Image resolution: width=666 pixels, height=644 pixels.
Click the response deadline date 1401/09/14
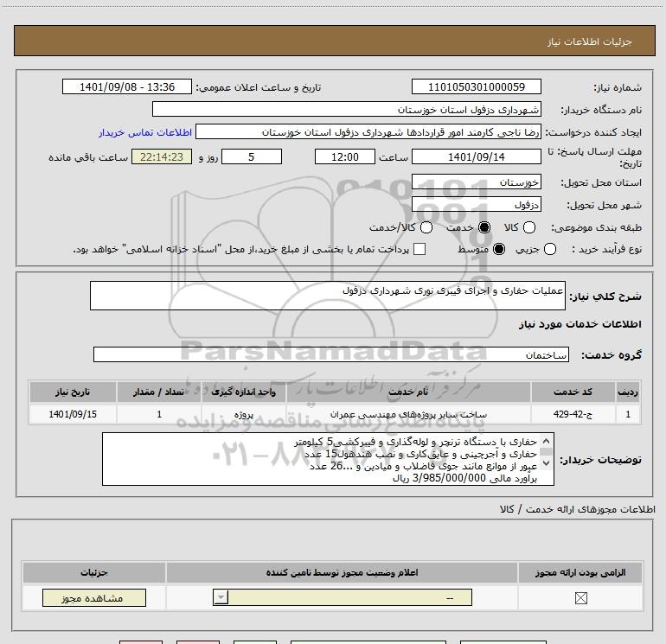(476, 156)
